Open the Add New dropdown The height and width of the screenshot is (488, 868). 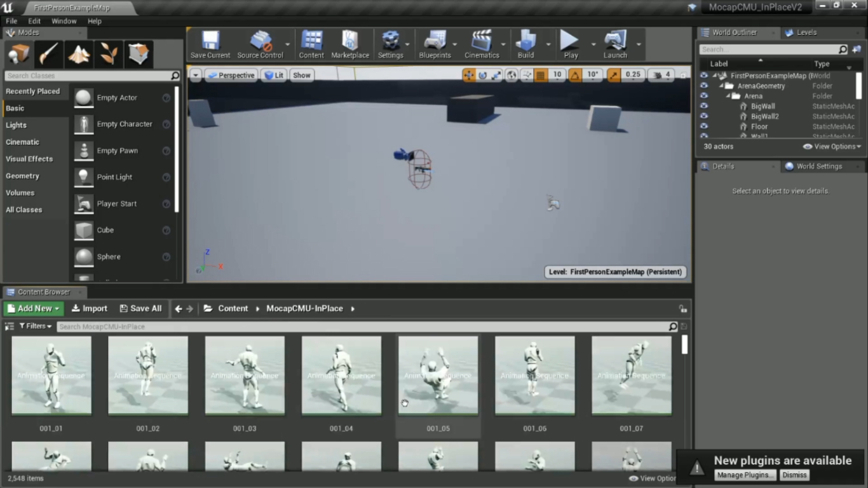(34, 308)
